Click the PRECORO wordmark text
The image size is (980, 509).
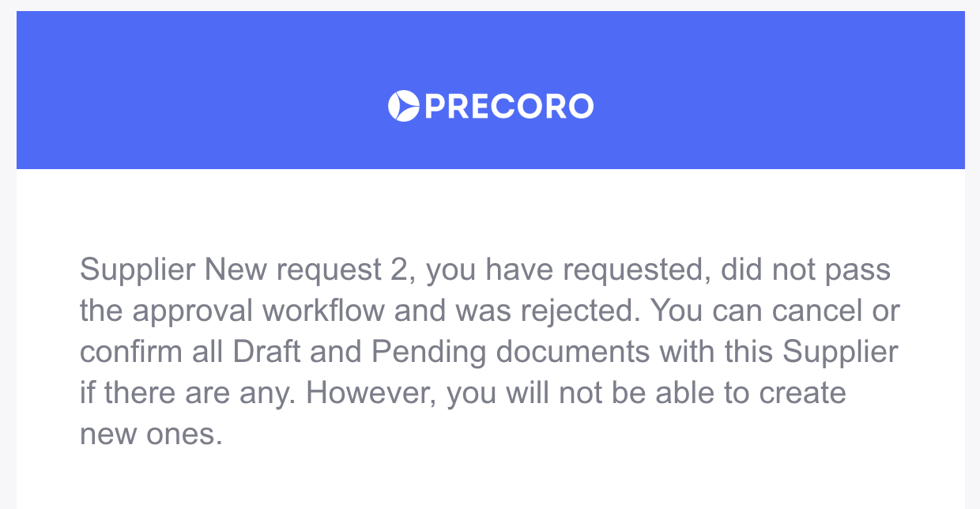(x=509, y=106)
